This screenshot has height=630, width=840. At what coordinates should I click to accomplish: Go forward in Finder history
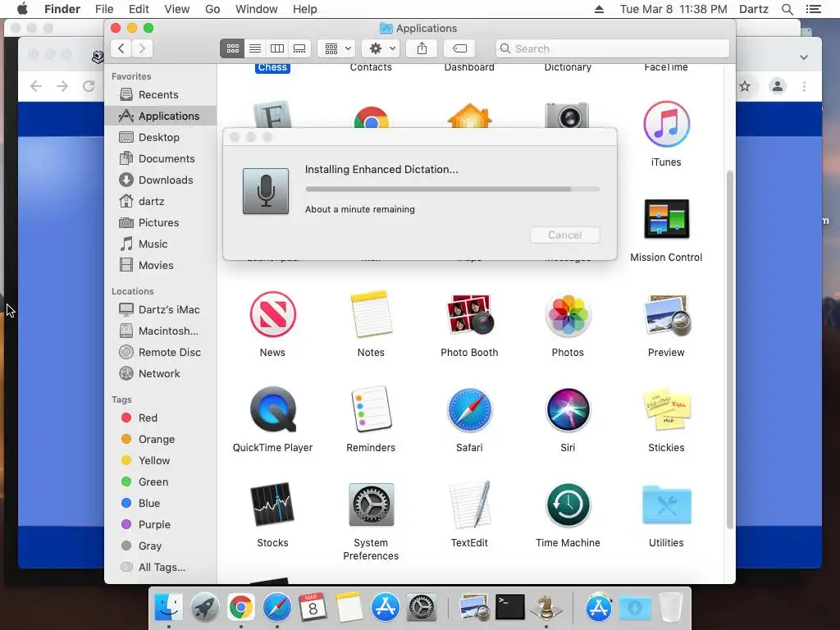pyautogui.click(x=143, y=48)
